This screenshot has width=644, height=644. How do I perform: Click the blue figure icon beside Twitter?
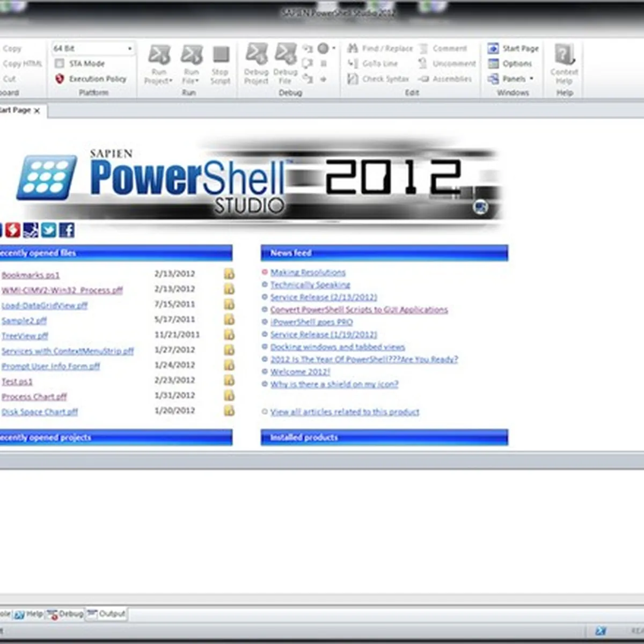coord(31,230)
